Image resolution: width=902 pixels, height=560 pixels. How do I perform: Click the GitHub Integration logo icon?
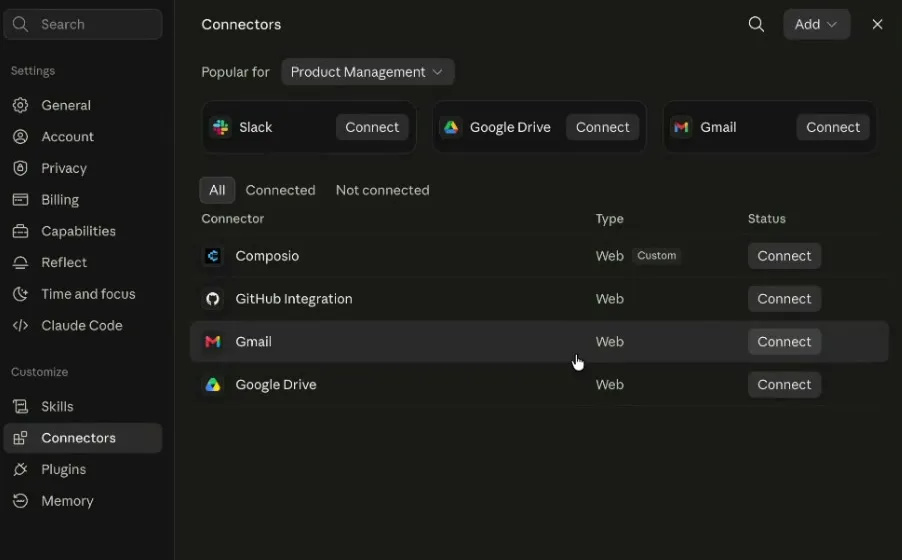click(x=213, y=299)
